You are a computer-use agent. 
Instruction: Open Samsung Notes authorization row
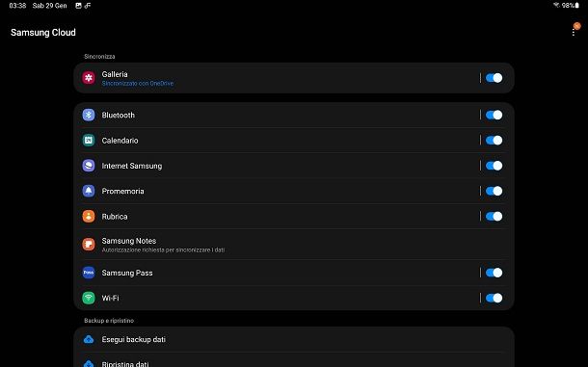point(294,245)
